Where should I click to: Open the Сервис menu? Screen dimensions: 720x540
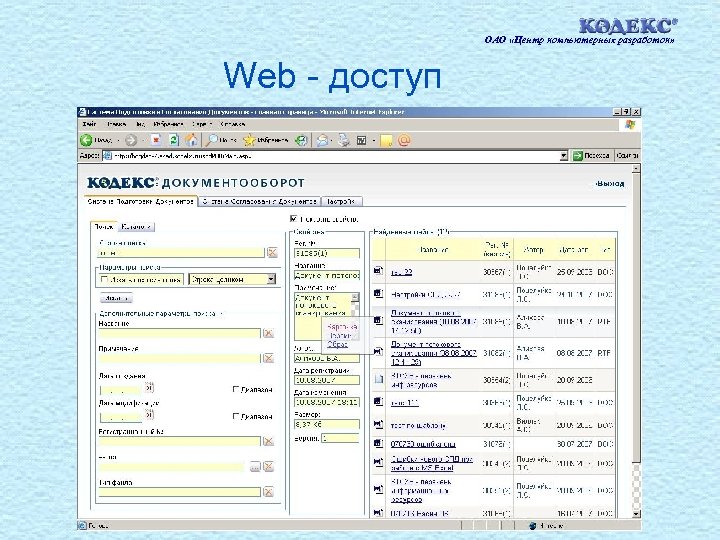coord(202,124)
